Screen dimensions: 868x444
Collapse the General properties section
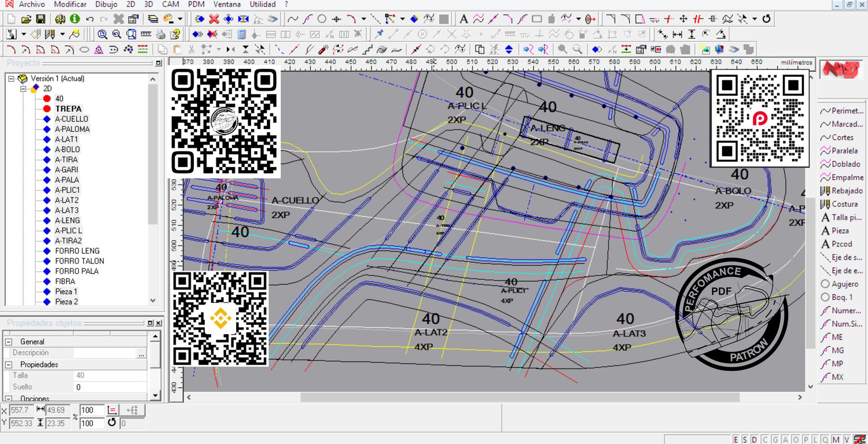9,342
